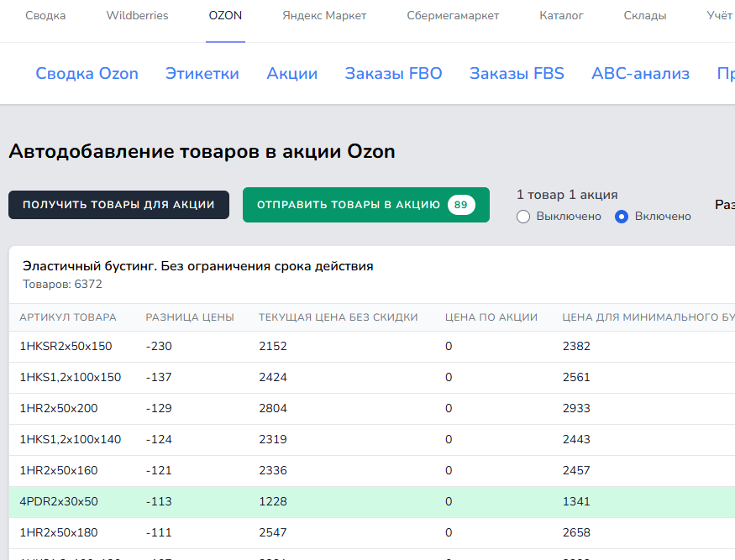
Task: Click the Эластичный бустинг promotion title
Action: [x=197, y=266]
